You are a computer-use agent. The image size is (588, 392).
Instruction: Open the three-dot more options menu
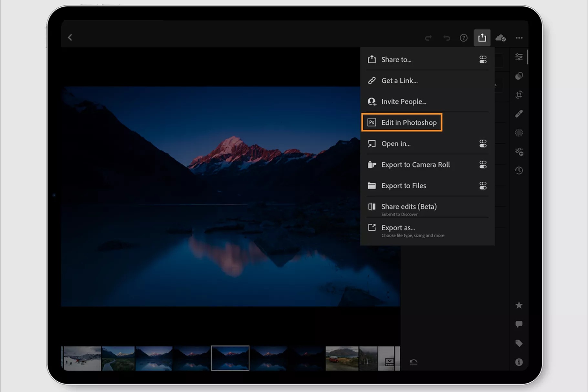pos(519,38)
